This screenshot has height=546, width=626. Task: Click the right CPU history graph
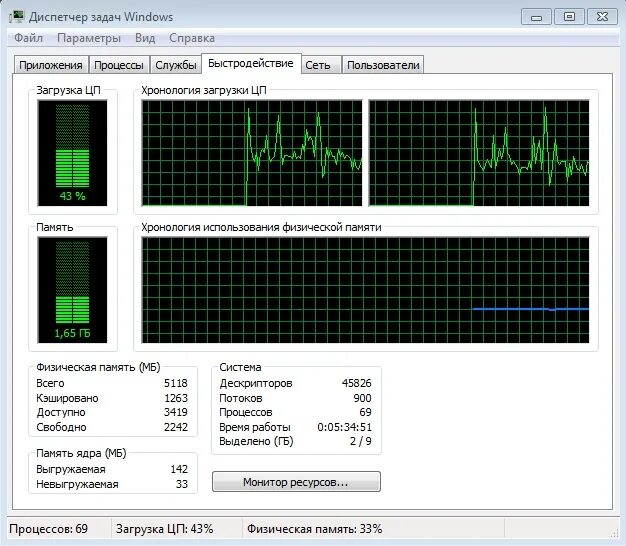479,153
